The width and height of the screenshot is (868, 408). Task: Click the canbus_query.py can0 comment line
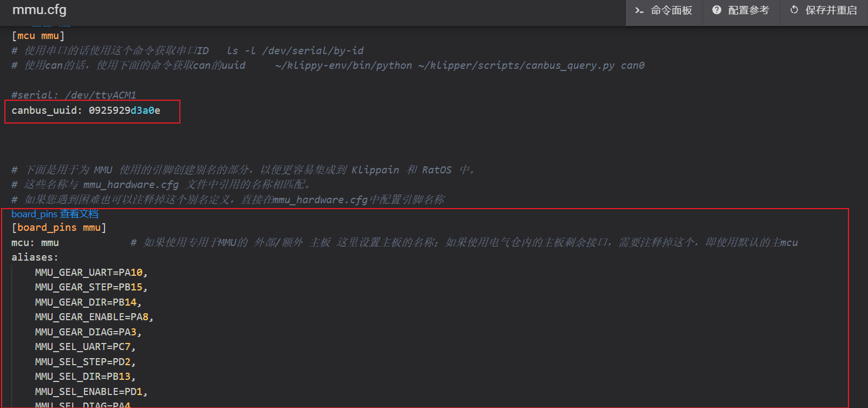click(328, 66)
